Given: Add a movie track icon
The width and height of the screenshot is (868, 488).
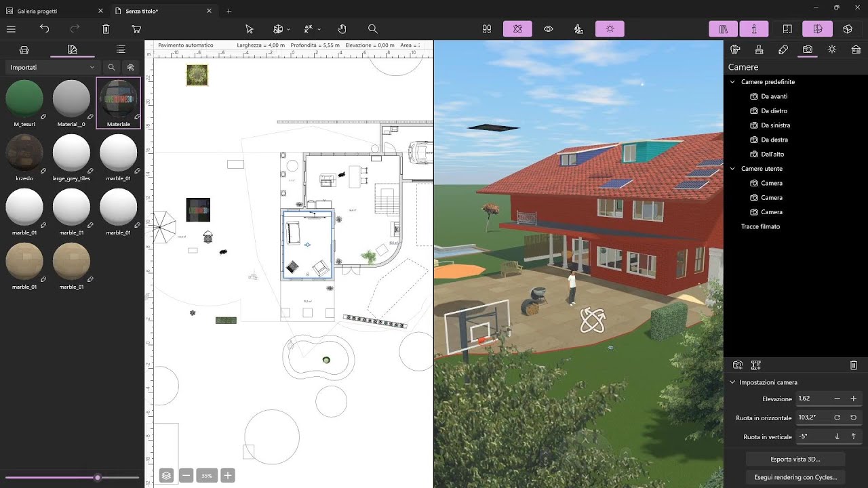Looking at the screenshot, I should point(756,365).
